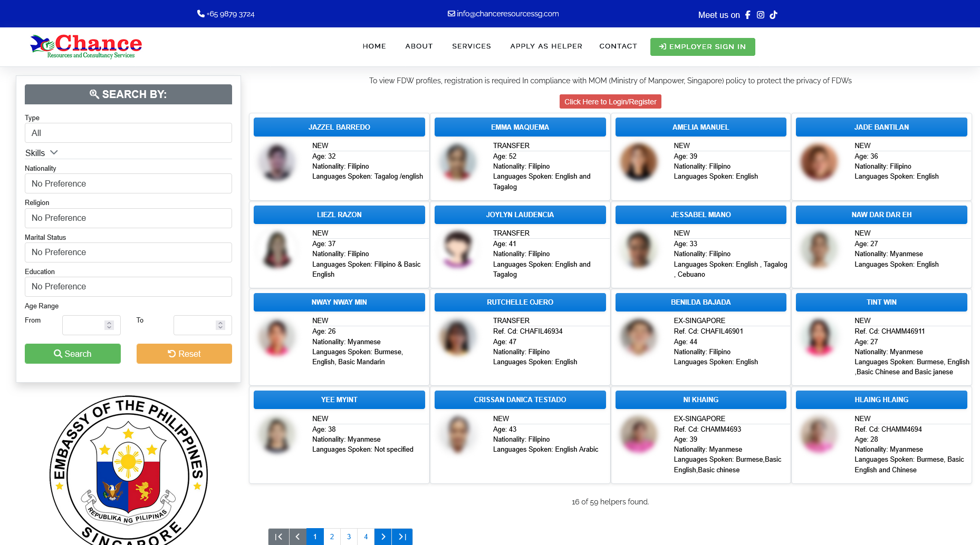Image resolution: width=980 pixels, height=545 pixels.
Task: Go to page 2
Action: tap(332, 537)
